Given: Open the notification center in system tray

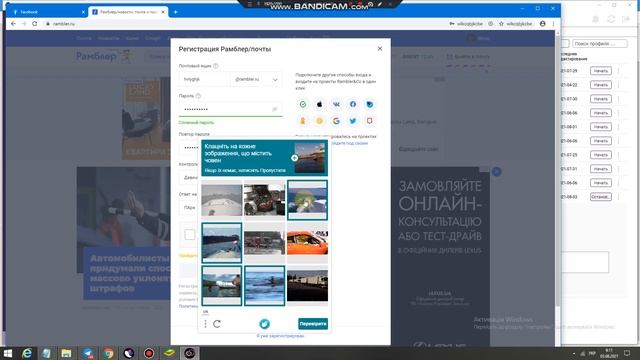Looking at the screenshot, I should coord(627,353).
